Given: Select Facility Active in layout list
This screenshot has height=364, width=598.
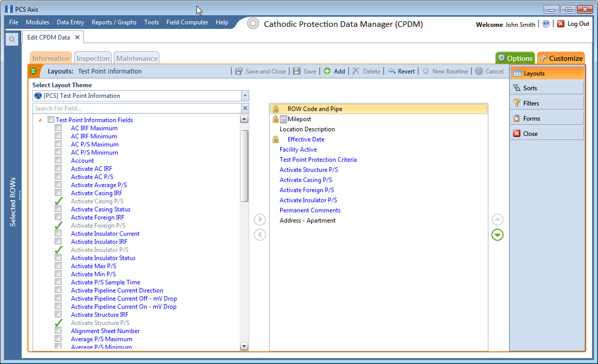Looking at the screenshot, I should point(298,150).
